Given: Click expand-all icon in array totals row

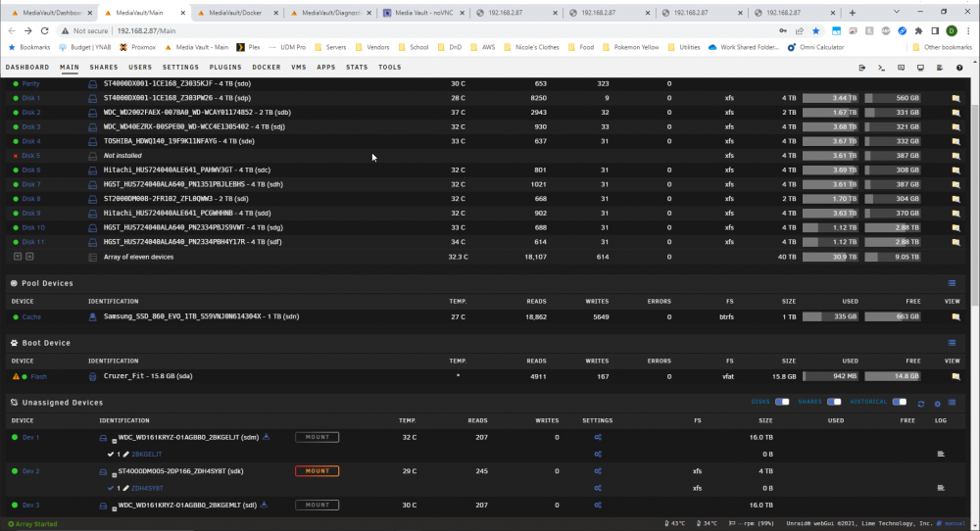Looking at the screenshot, I should pyautogui.click(x=29, y=257).
